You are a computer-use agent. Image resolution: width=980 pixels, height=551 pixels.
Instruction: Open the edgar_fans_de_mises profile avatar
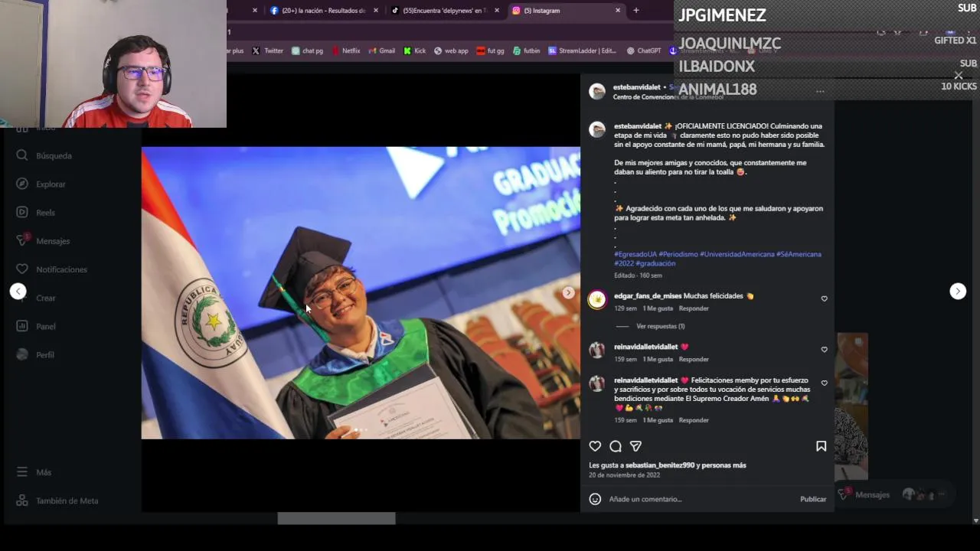coord(597,299)
